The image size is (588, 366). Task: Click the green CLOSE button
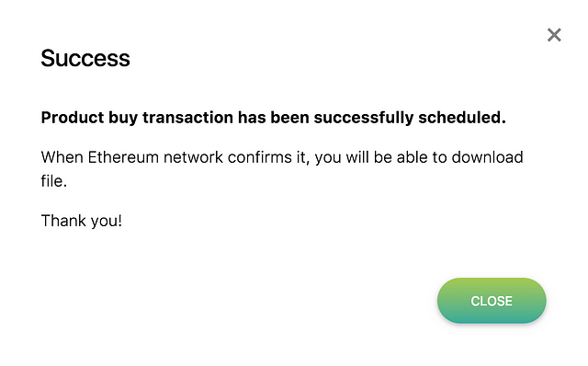[492, 301]
